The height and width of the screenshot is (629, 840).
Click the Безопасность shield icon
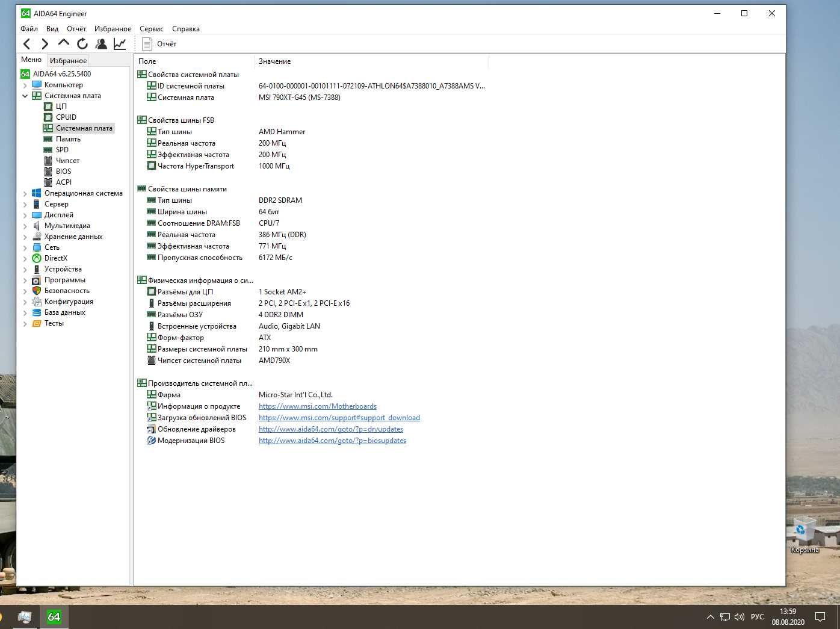tap(37, 291)
